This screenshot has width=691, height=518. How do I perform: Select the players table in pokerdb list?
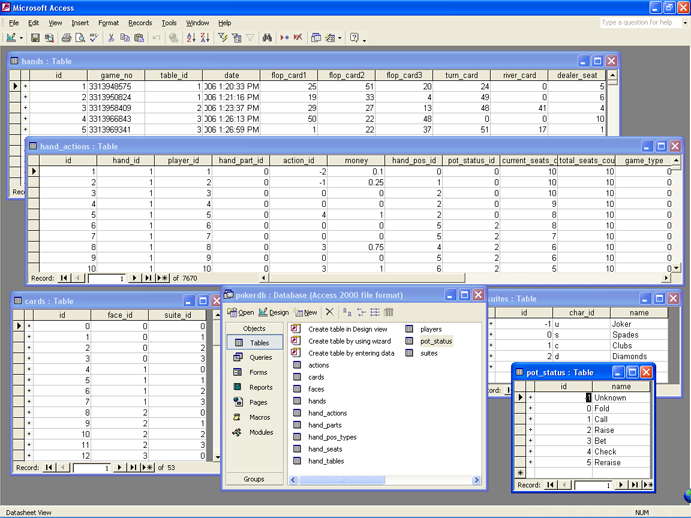coord(431,329)
